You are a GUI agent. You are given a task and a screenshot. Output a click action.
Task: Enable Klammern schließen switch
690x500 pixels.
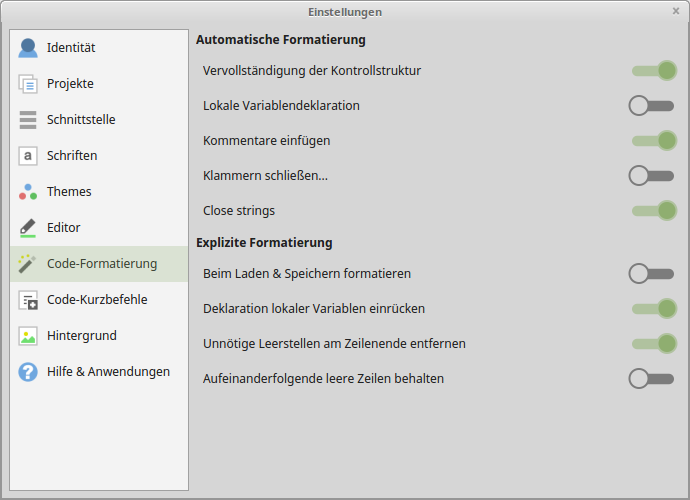(652, 175)
